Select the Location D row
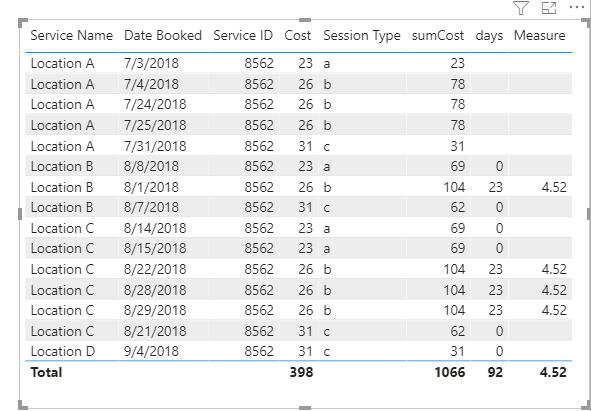Viewport: 591px width, 411px height. tap(299, 351)
